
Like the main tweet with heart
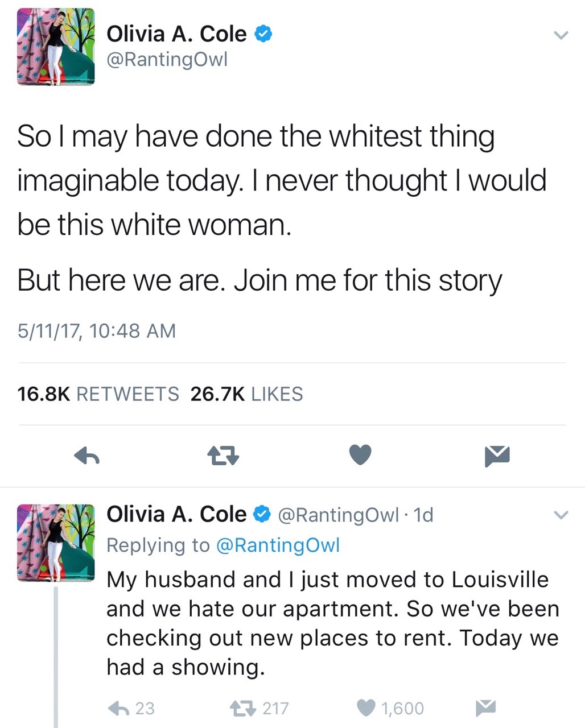360,455
